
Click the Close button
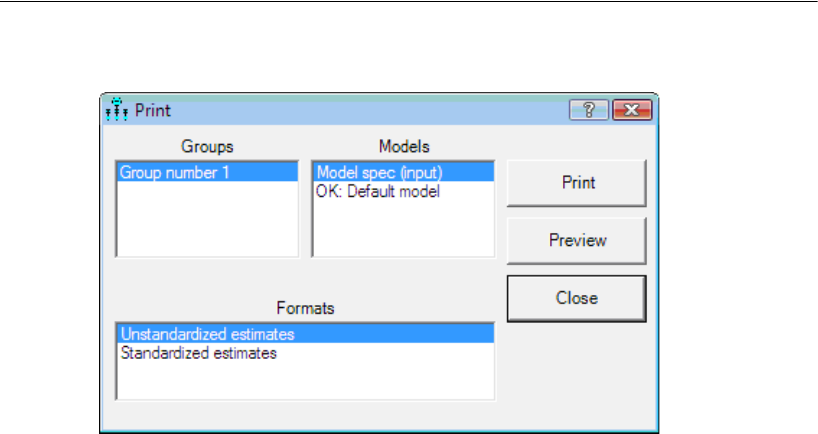[576, 297]
